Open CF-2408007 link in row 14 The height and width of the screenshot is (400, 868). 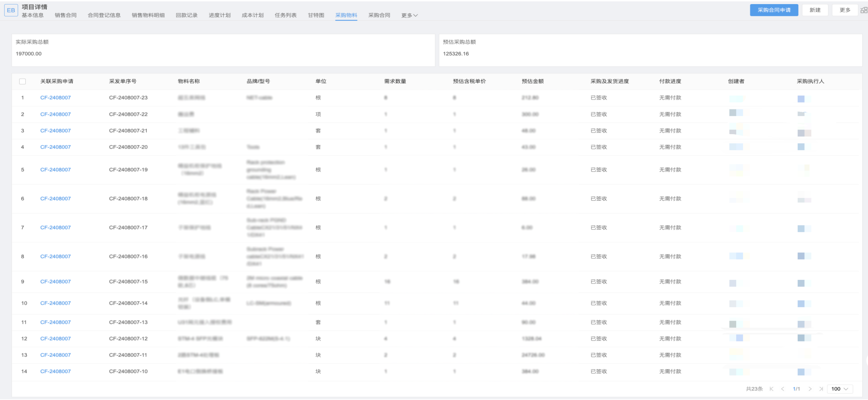[x=56, y=371]
